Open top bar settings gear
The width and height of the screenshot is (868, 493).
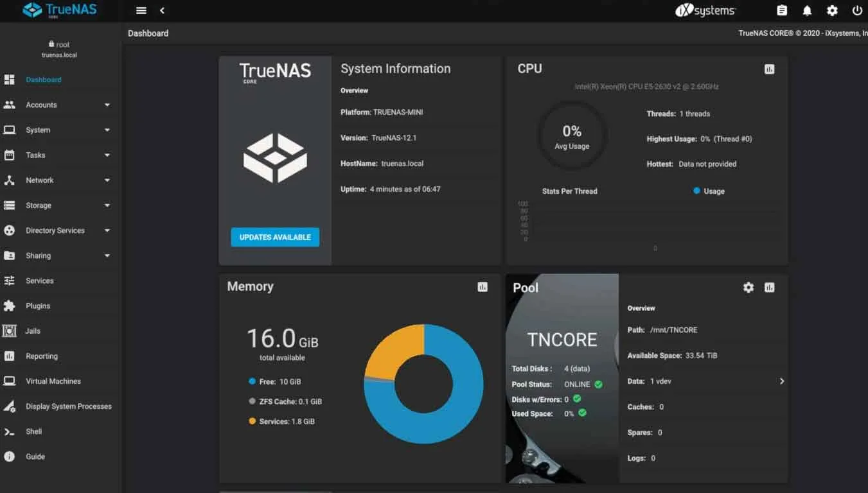tap(832, 10)
